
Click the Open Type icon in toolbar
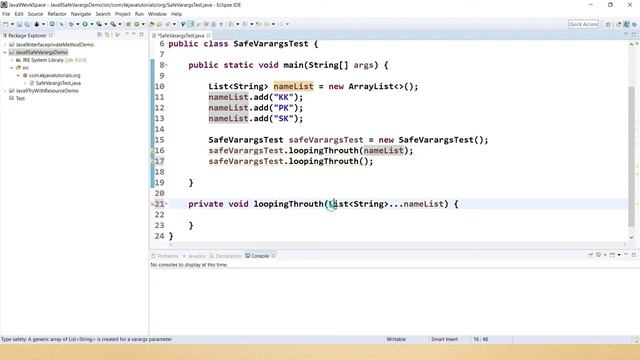coord(152,24)
